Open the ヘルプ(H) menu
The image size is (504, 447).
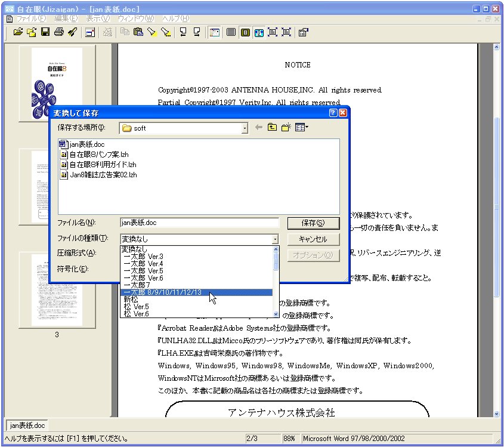pos(176,19)
